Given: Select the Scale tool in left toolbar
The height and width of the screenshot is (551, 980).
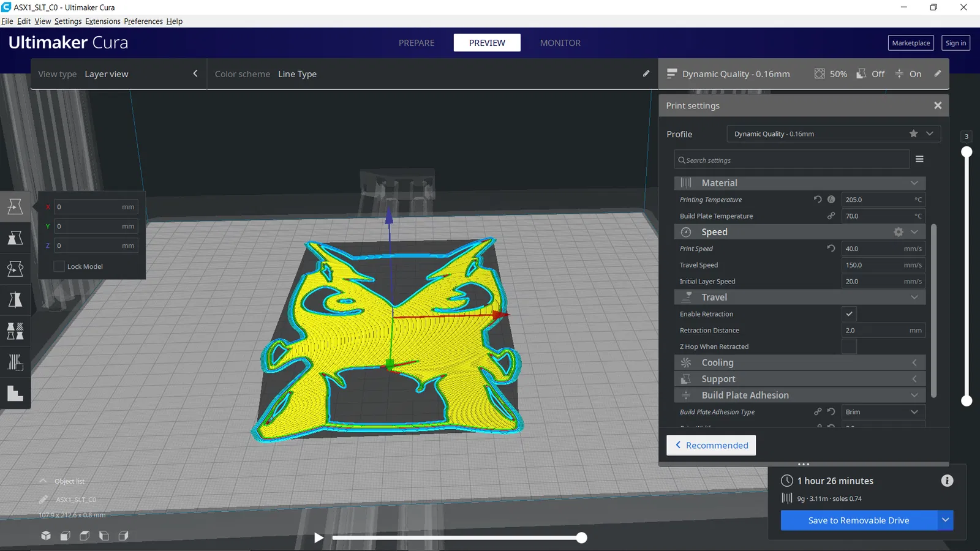Looking at the screenshot, I should [x=15, y=238].
